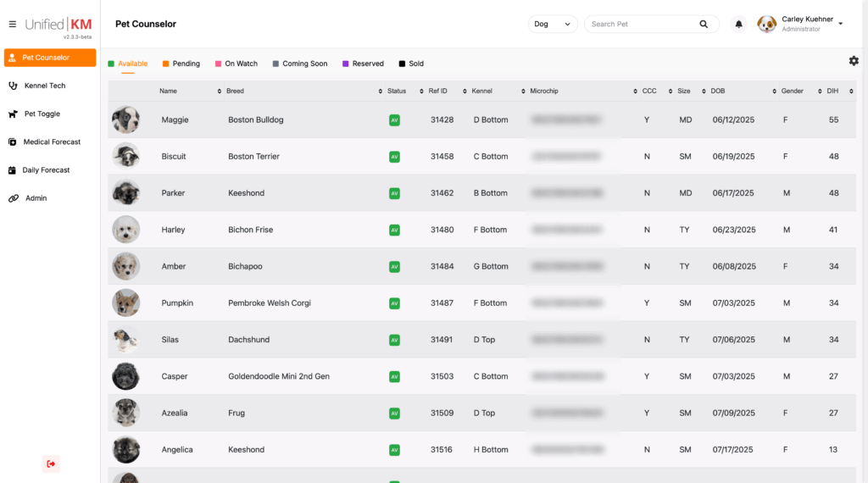Click Angelica's AV status badge
Screen dimensions: 868x483
pyautogui.click(x=394, y=450)
